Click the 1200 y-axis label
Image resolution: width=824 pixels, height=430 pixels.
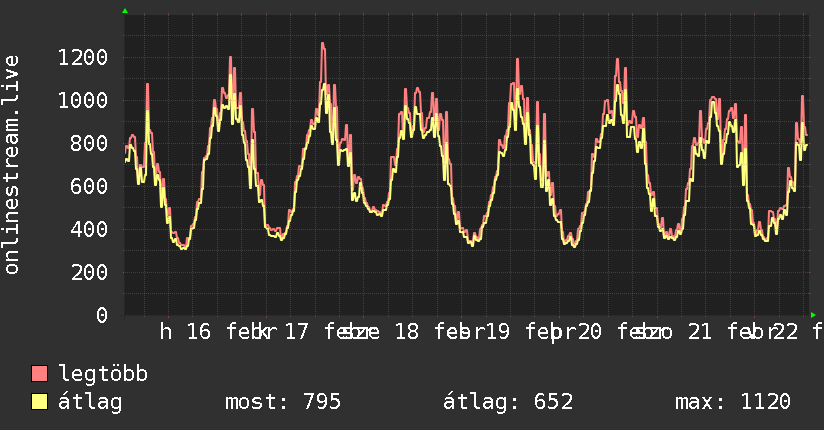[x=82, y=57]
